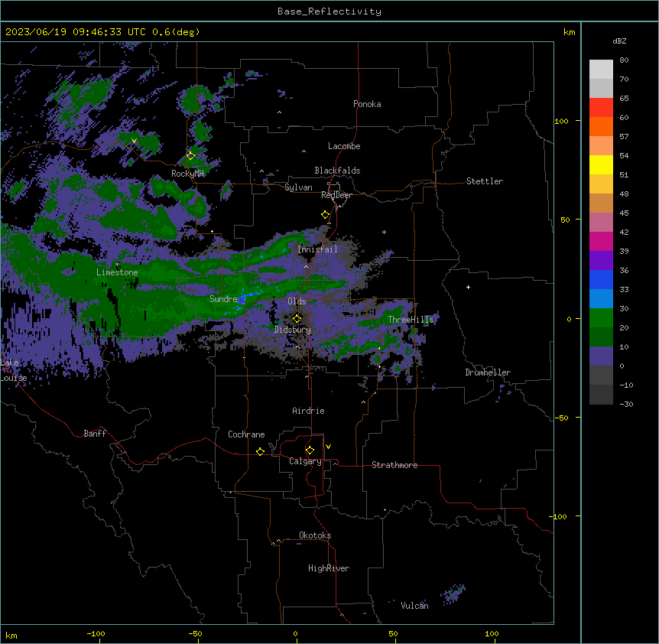The height and width of the screenshot is (644, 659).
Task: Click the blue high-reflectivity cell near Sundre
Action: click(242, 299)
